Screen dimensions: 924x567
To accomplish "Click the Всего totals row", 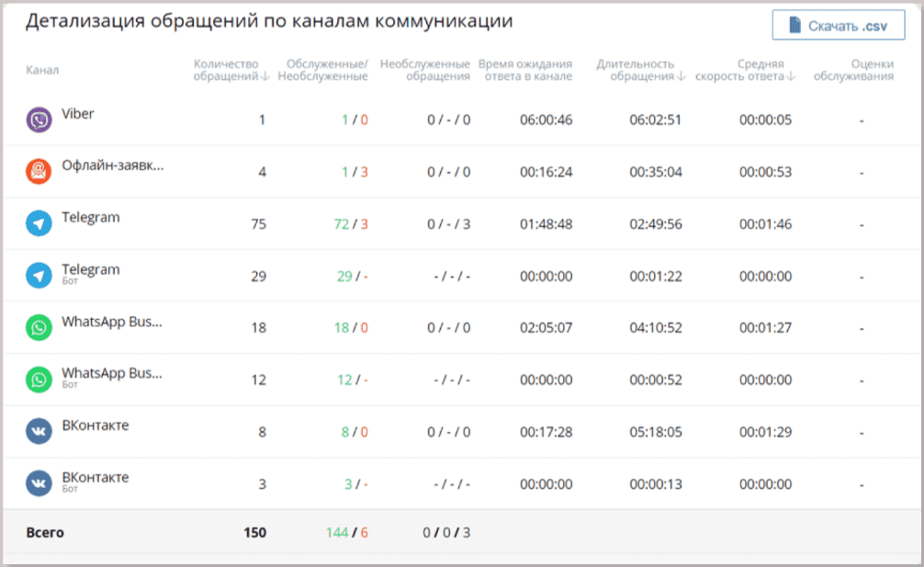I will tap(462, 532).
